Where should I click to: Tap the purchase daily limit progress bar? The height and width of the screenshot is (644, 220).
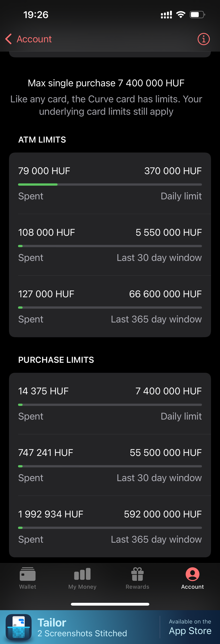(x=110, y=405)
